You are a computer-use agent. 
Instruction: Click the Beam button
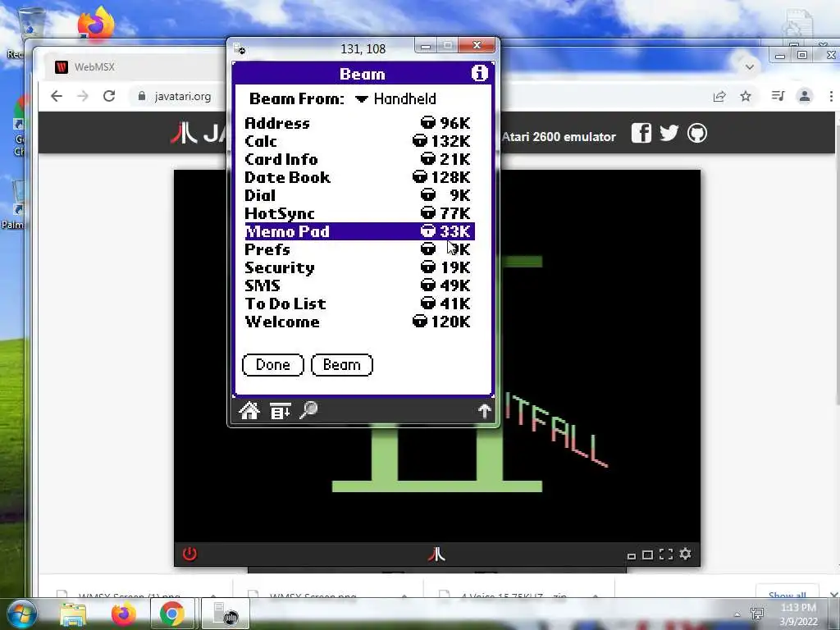pos(341,365)
